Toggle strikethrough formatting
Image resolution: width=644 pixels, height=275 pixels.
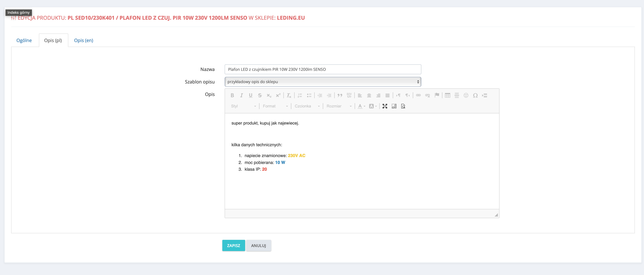[x=260, y=95]
